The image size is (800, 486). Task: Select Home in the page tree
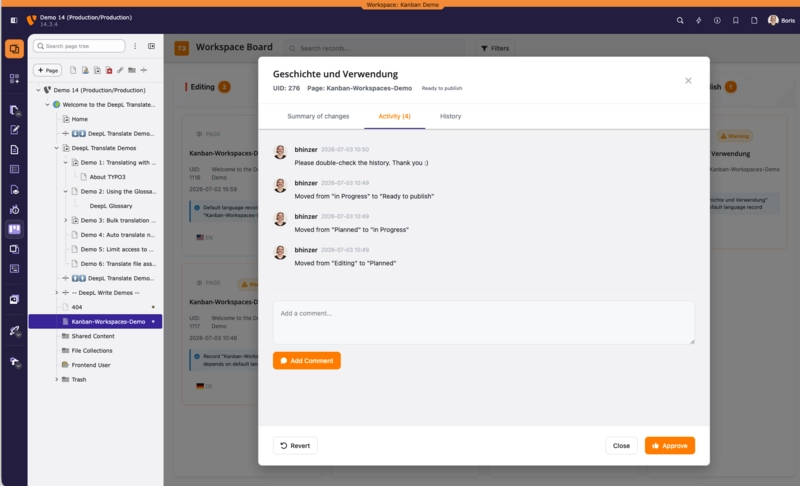pos(79,119)
